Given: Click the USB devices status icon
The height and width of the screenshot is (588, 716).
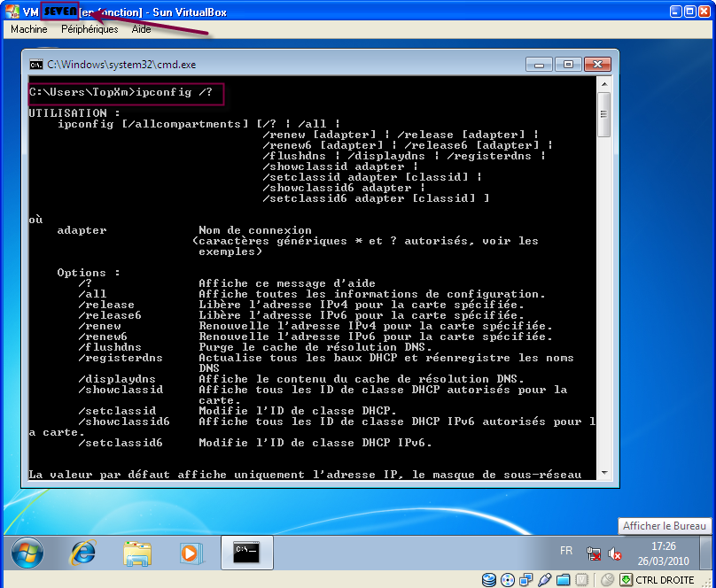Looking at the screenshot, I should click(x=545, y=579).
